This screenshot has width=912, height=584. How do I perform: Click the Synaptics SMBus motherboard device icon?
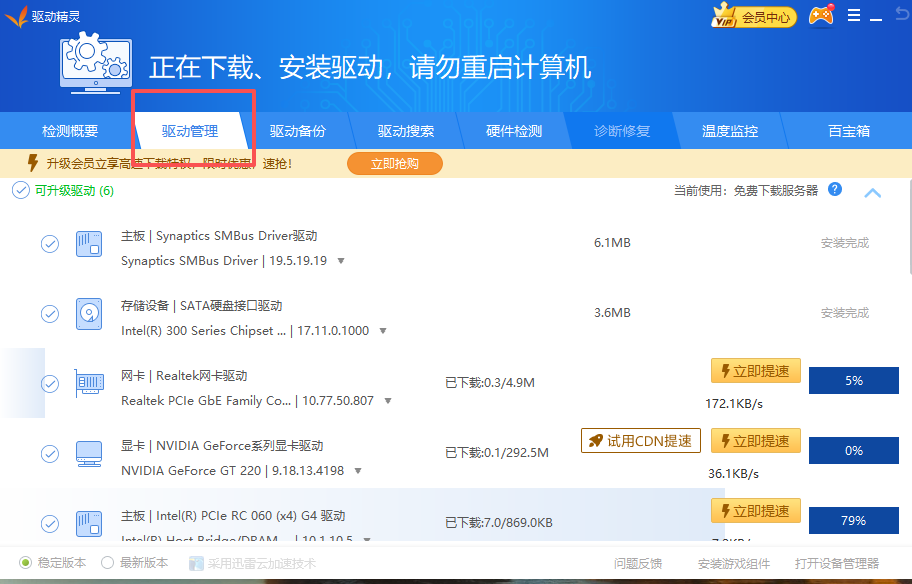tap(89, 244)
